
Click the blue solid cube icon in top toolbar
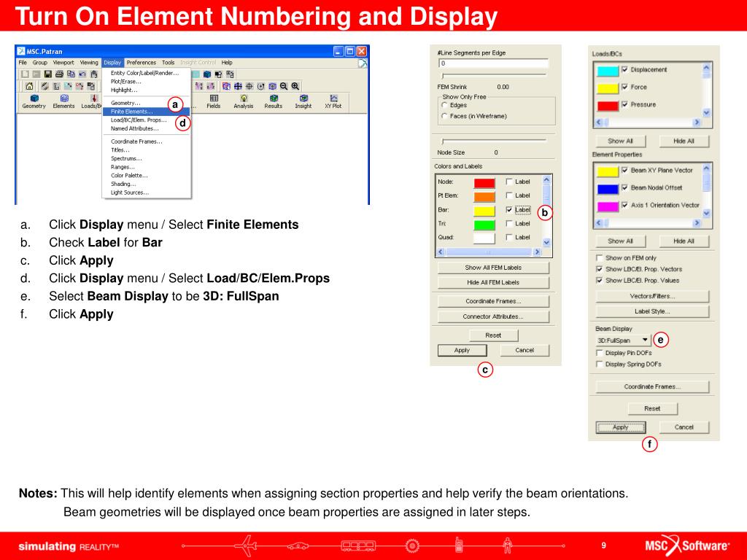click(206, 74)
